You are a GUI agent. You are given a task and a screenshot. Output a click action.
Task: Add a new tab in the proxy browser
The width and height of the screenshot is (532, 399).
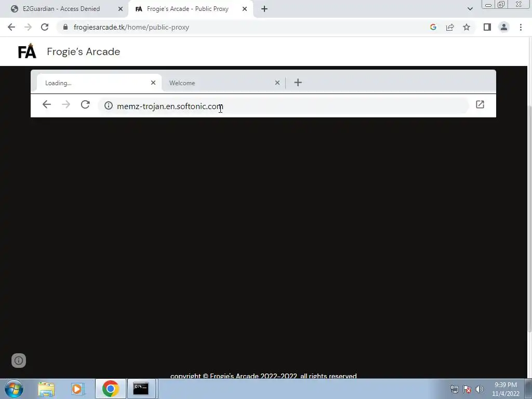[x=298, y=83]
